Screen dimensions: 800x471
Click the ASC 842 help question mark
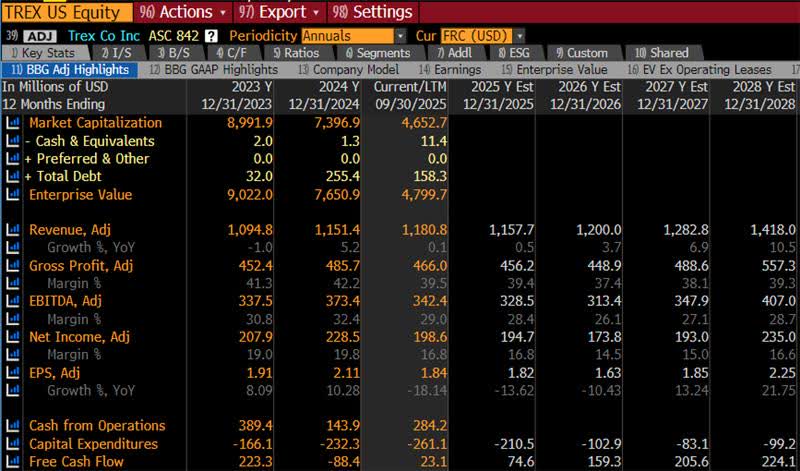(x=211, y=36)
